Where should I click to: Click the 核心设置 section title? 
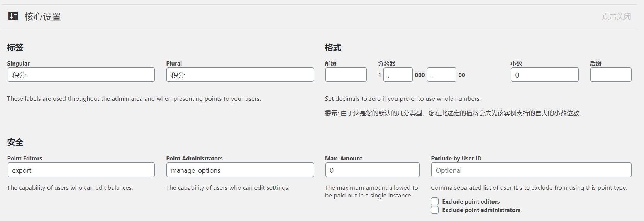(x=43, y=17)
